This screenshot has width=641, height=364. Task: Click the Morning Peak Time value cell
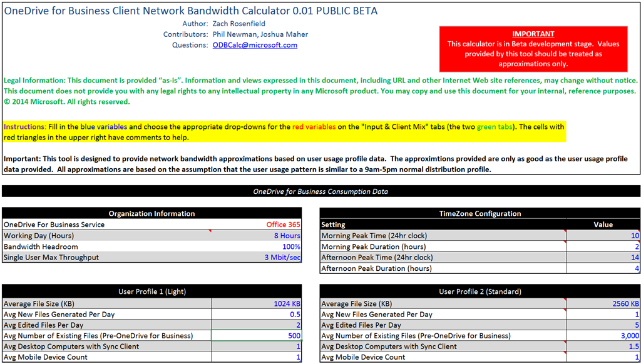(x=603, y=236)
